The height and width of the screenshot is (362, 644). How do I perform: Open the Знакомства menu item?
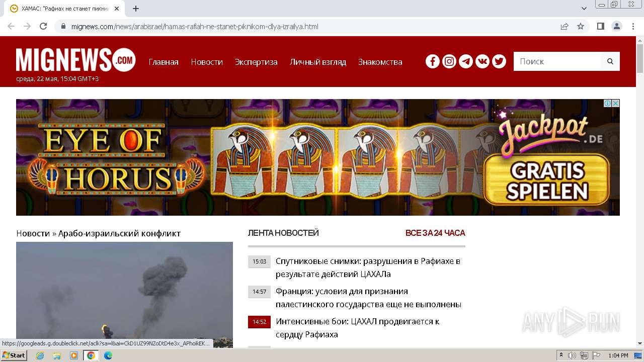(380, 62)
